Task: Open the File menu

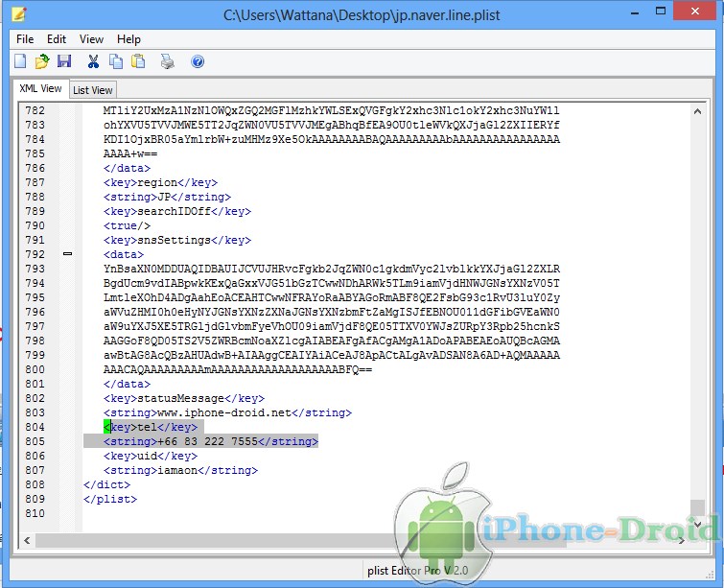Action: coord(25,39)
